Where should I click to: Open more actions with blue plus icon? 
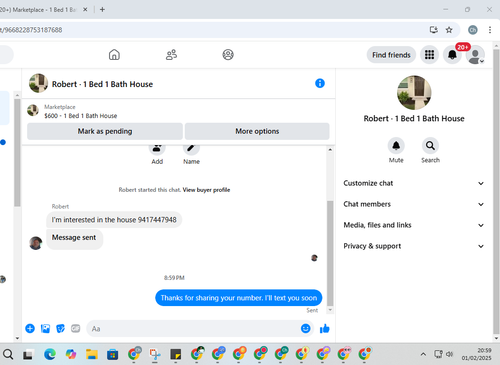[x=30, y=329]
